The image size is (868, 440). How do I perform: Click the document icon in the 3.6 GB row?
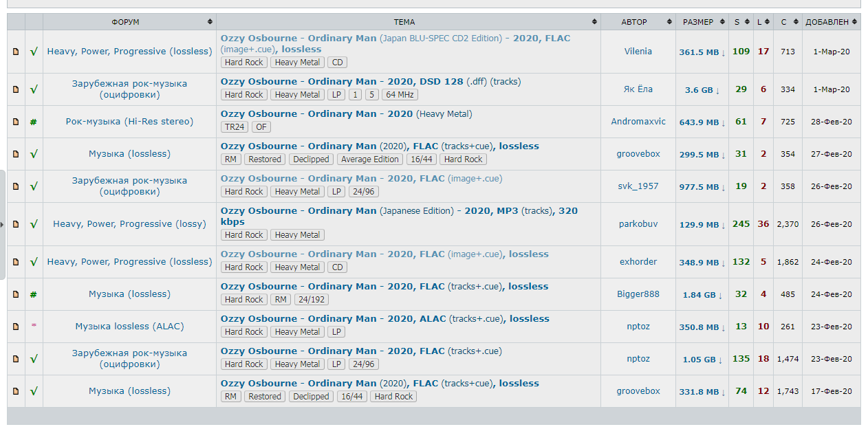click(16, 89)
